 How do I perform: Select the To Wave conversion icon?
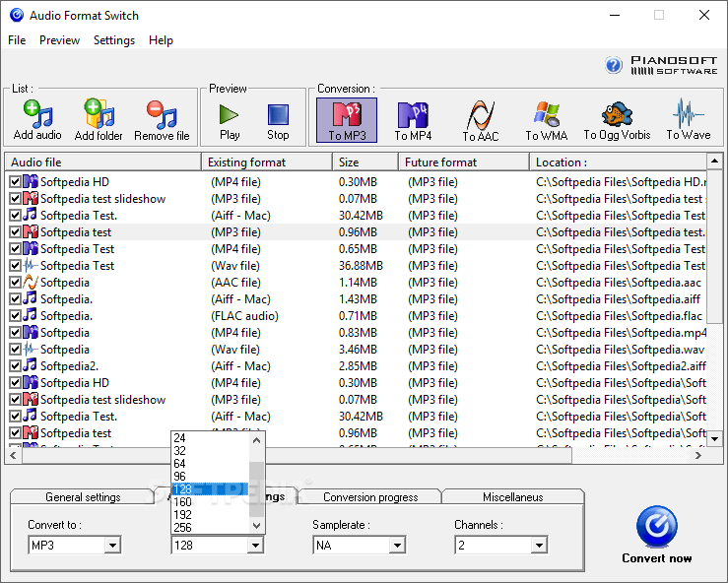point(689,120)
